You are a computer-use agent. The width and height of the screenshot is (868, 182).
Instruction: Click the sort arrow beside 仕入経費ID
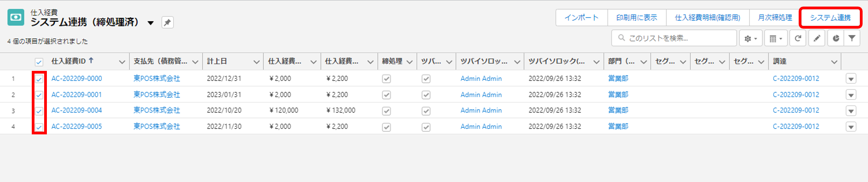[91, 60]
